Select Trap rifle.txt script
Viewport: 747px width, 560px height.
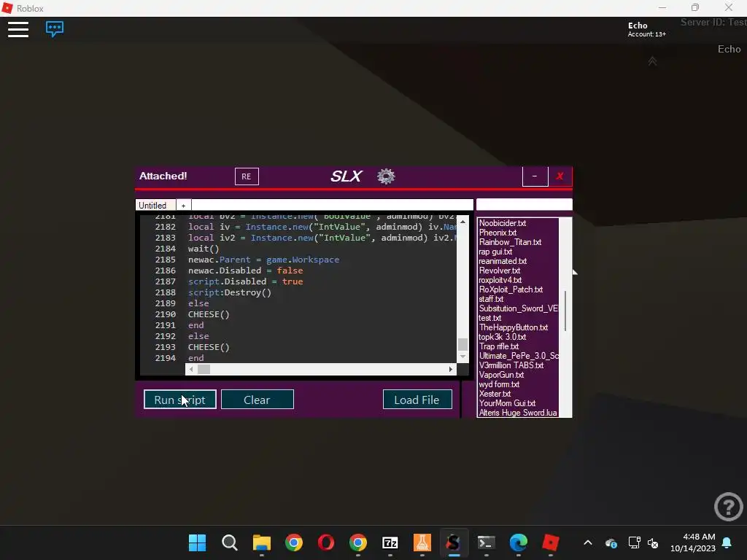pyautogui.click(x=498, y=346)
